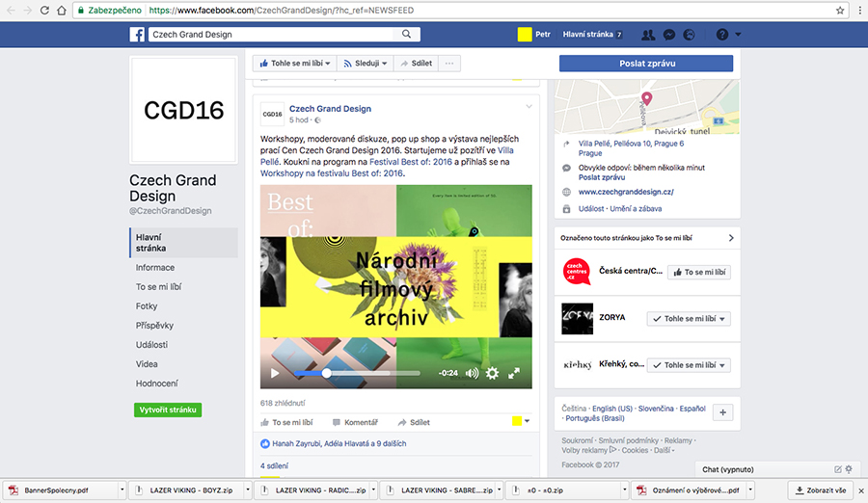
Task: Open Oznámení o výběrové pdf options arrow
Action: (x=750, y=490)
